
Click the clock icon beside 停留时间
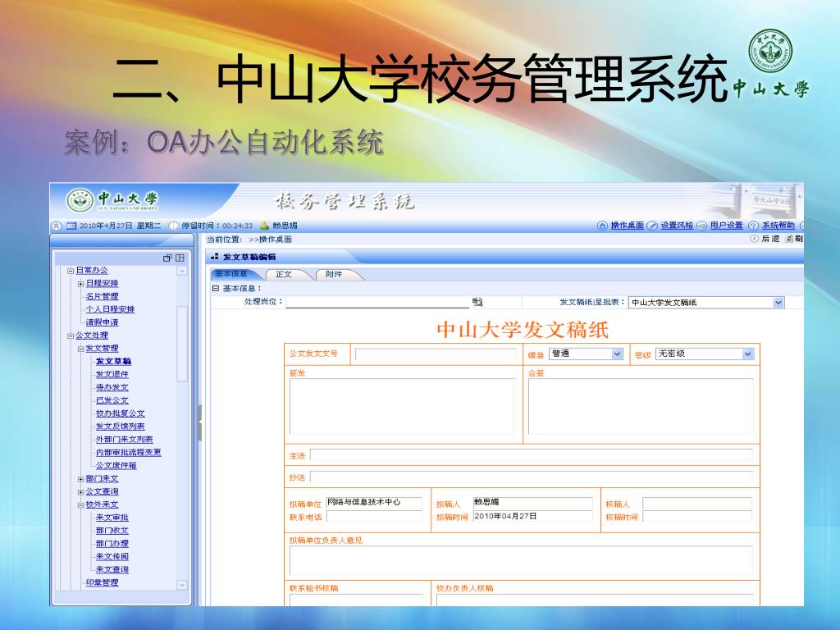[173, 226]
